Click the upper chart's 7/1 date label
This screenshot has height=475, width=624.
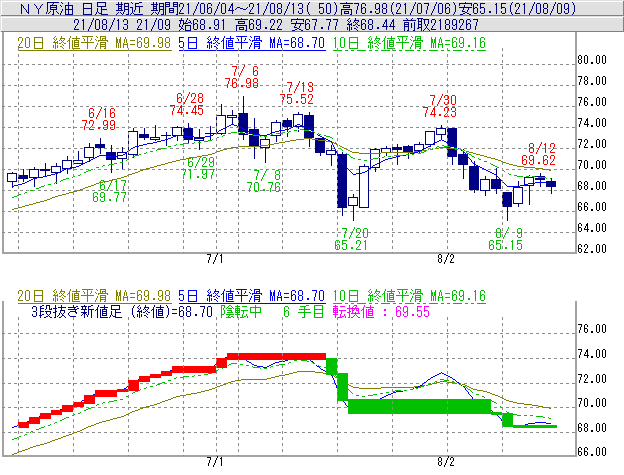tap(215, 259)
